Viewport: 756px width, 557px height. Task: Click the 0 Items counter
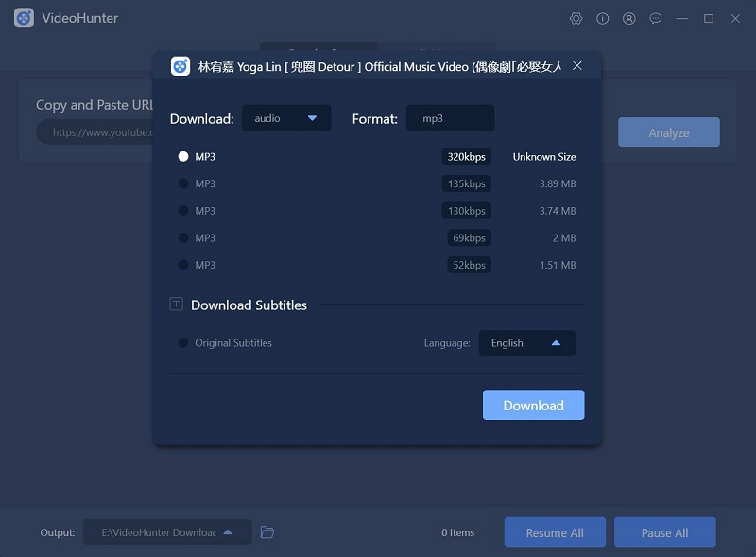(x=457, y=532)
